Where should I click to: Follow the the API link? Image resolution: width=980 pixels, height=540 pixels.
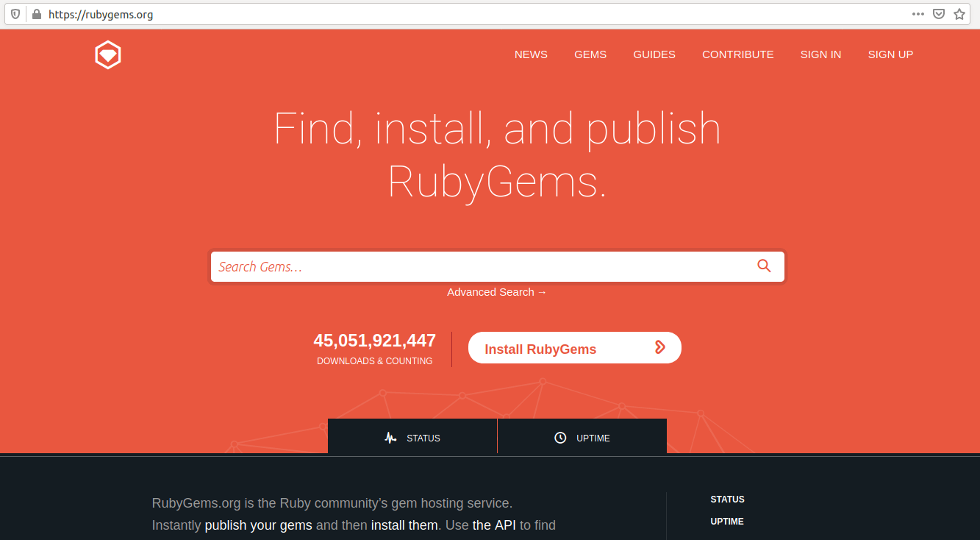494,525
